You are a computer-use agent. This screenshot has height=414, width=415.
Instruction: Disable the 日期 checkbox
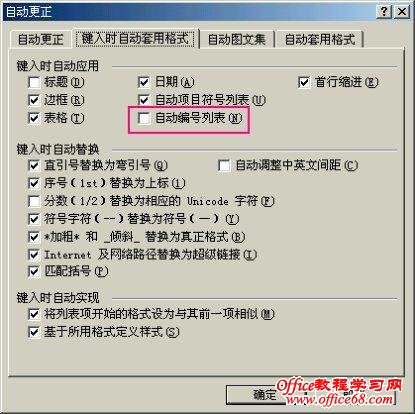point(144,82)
